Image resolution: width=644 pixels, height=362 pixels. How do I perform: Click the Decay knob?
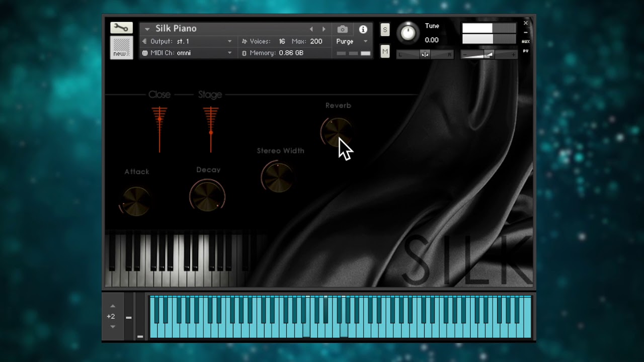pos(207,196)
